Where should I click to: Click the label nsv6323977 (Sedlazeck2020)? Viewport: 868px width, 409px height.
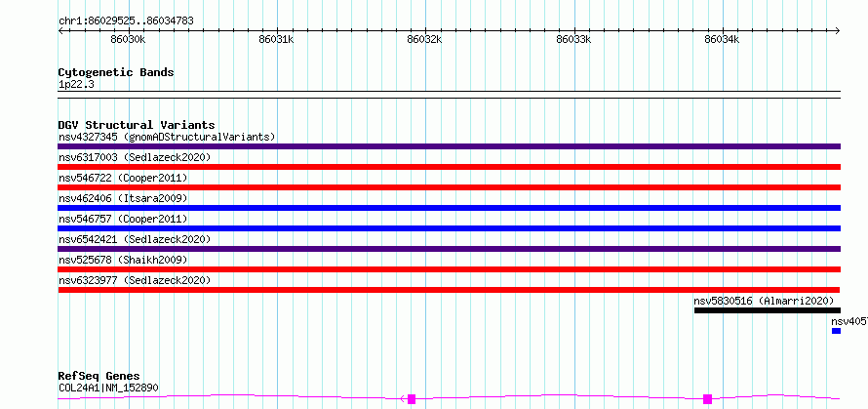(x=135, y=280)
